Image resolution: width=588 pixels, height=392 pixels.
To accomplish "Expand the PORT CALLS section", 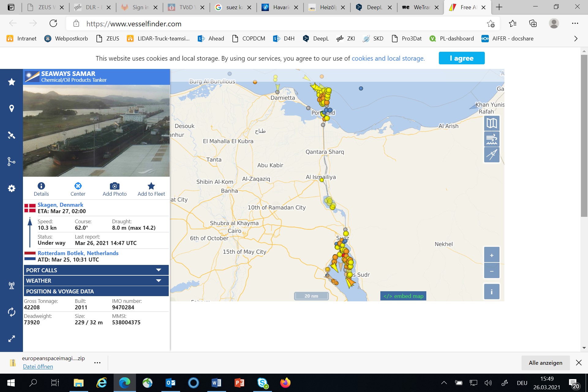I will click(x=96, y=270).
